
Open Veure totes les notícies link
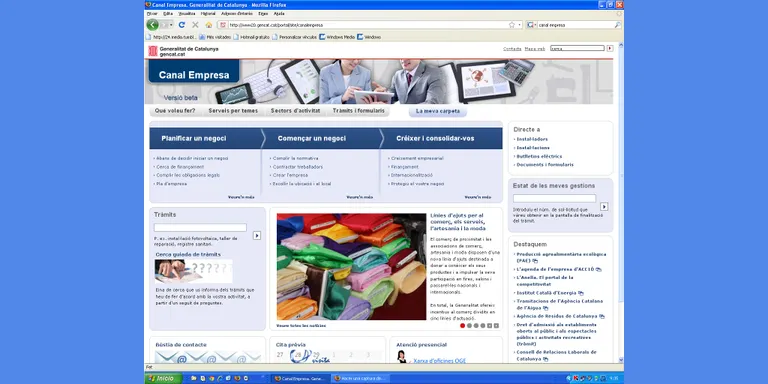coord(301,326)
